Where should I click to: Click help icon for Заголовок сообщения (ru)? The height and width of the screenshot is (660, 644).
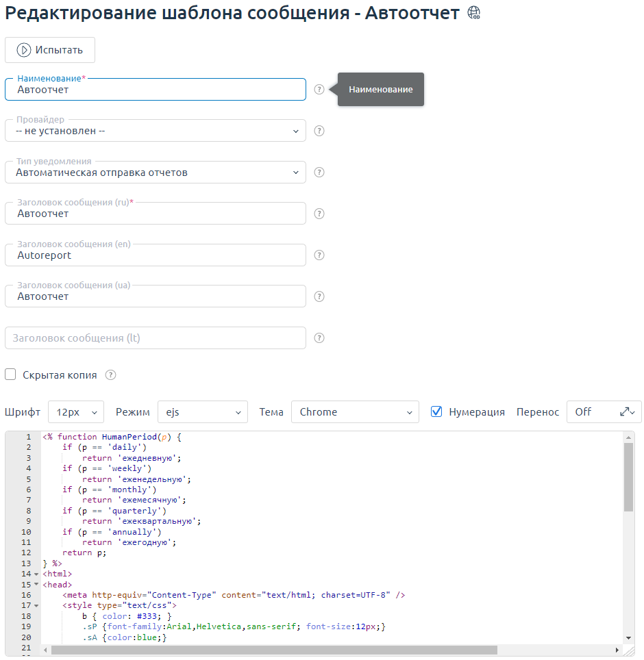(319, 214)
